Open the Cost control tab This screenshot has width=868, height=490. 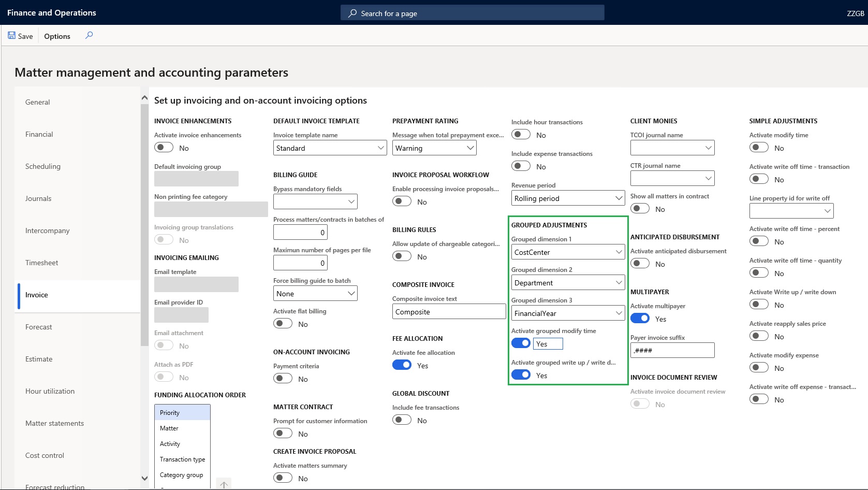coord(78,455)
